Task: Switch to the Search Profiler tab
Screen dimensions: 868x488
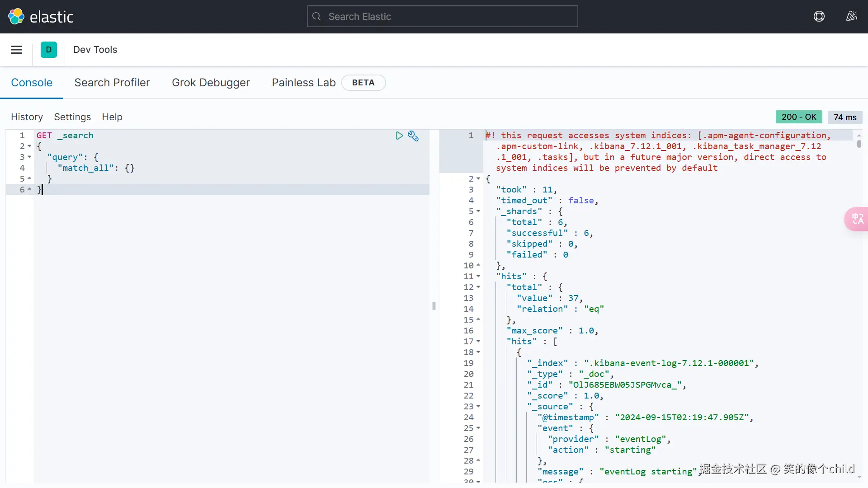Action: [112, 83]
